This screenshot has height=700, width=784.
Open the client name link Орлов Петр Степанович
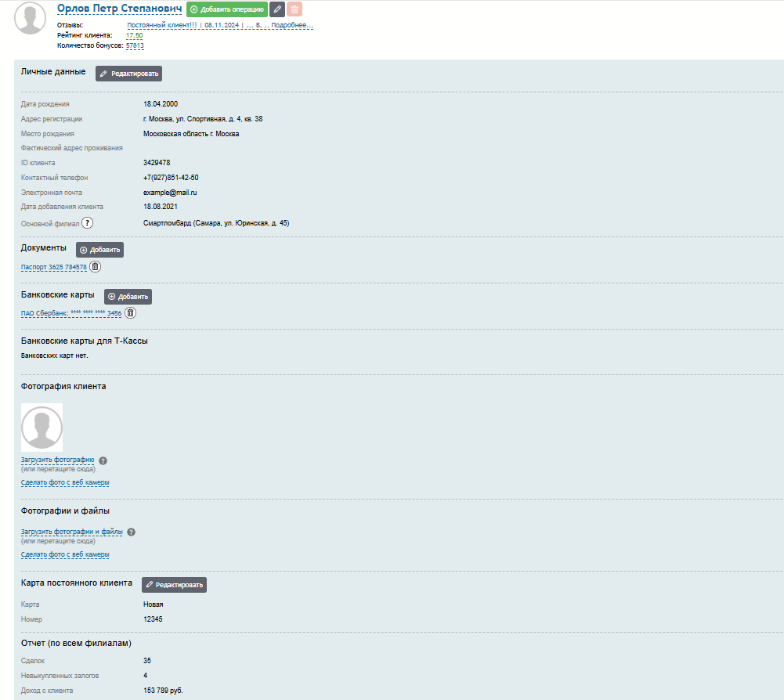pyautogui.click(x=119, y=9)
